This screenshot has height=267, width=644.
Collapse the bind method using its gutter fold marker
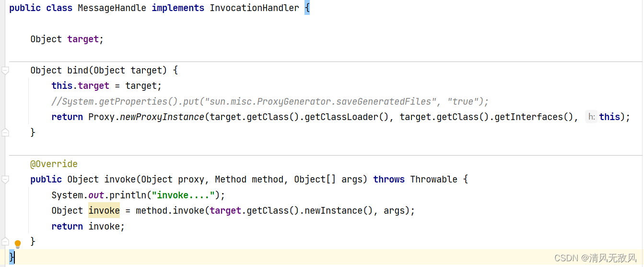[5, 71]
